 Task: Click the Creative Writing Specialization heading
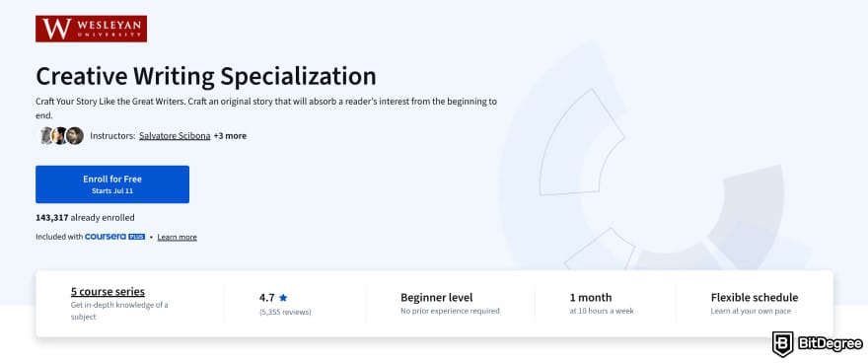coord(206,76)
